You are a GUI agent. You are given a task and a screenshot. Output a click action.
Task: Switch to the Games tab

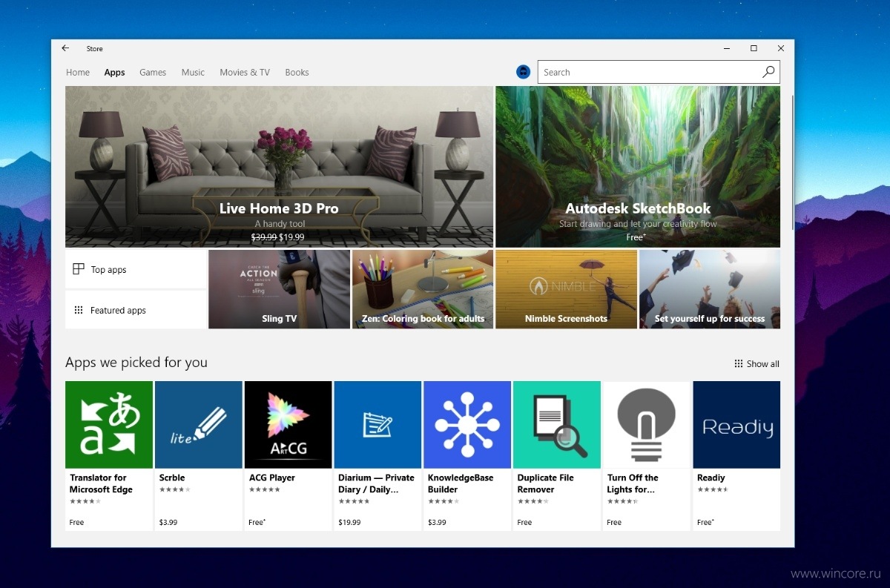[153, 73]
